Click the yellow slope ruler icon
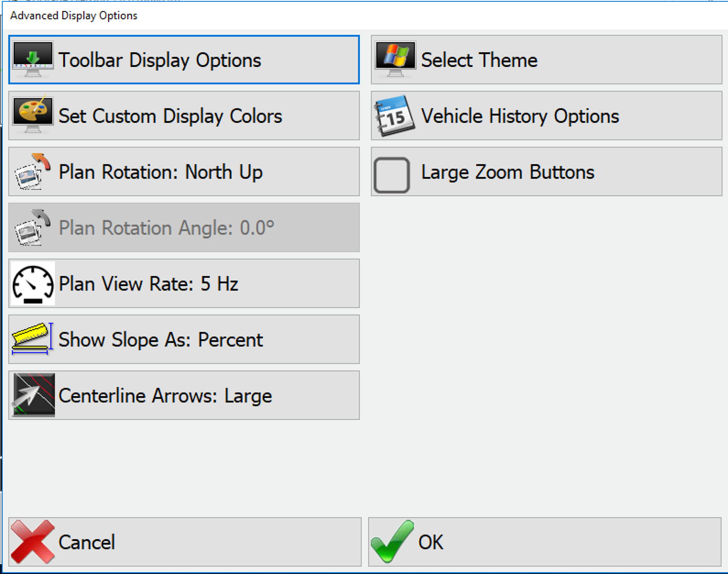728x574 pixels. (x=31, y=339)
